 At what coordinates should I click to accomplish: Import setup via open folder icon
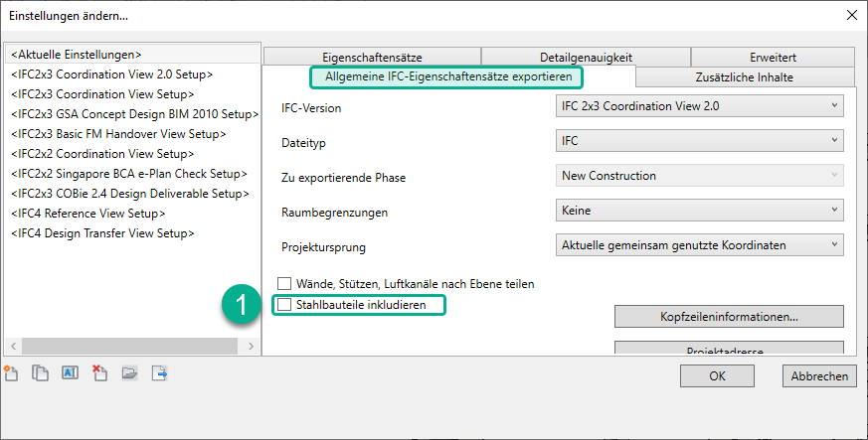(129, 373)
